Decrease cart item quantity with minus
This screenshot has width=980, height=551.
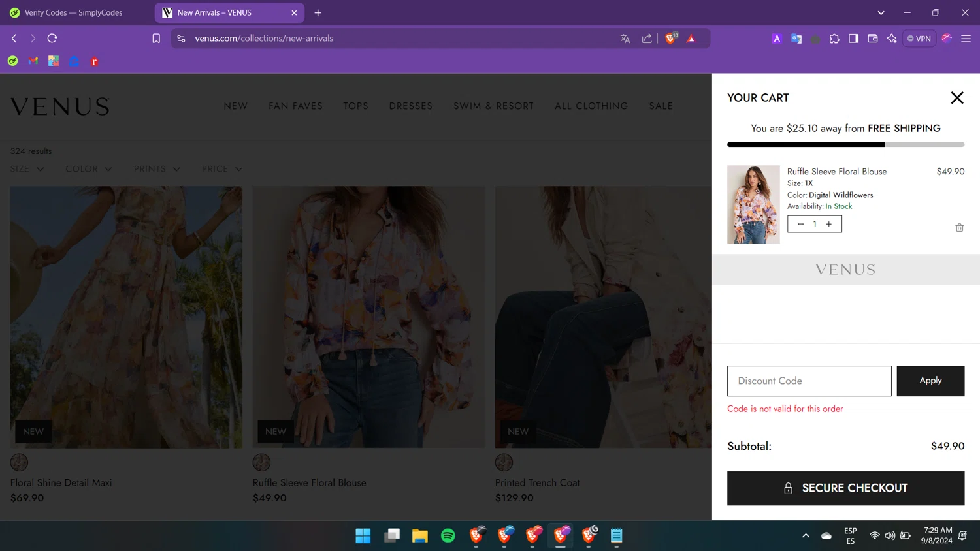click(x=800, y=224)
